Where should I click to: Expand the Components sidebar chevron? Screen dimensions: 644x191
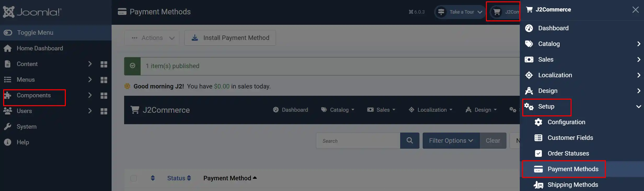coord(90,95)
